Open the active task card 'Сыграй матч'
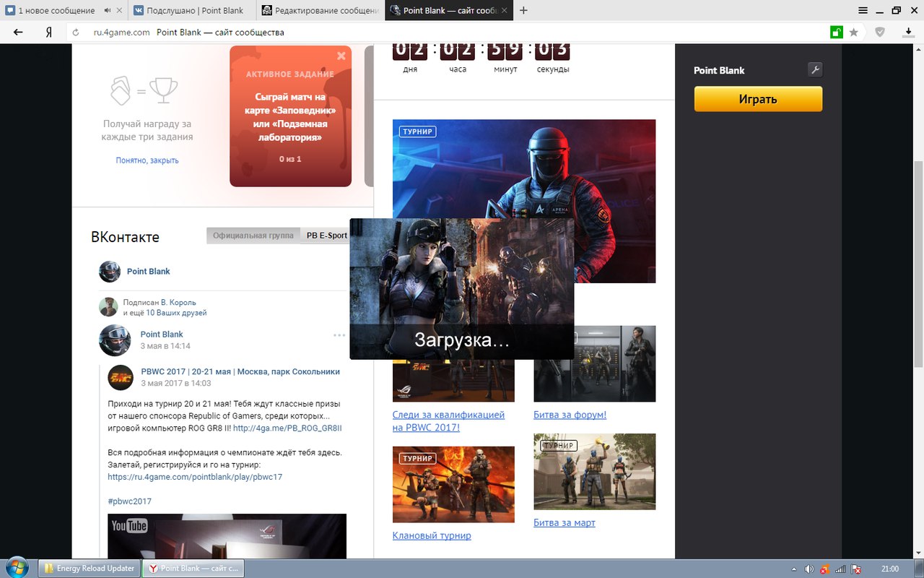This screenshot has height=578, width=924. [290, 116]
